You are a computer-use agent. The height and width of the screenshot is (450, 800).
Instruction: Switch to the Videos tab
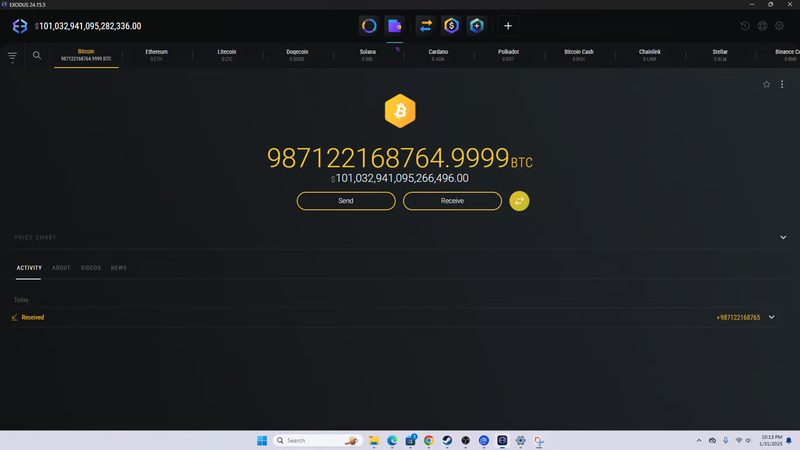[x=90, y=268]
